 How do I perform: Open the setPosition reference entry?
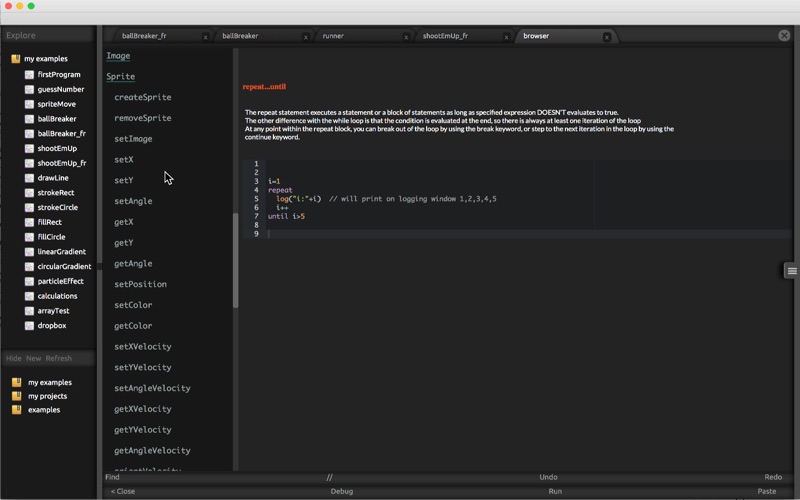point(140,284)
